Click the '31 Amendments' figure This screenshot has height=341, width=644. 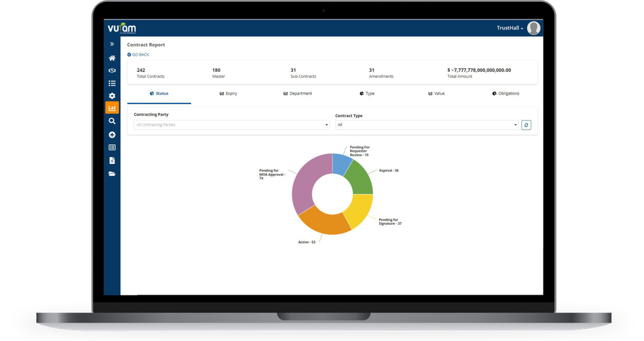pyautogui.click(x=381, y=73)
